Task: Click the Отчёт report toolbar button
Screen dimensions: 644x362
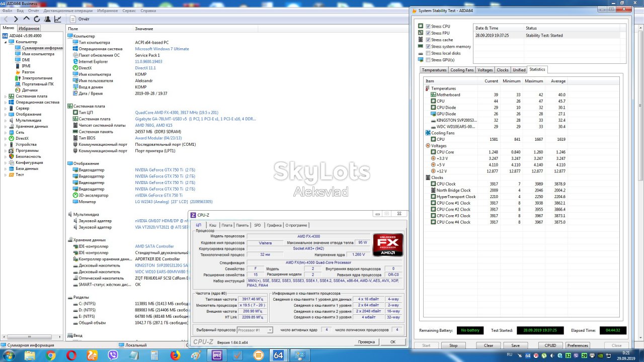Action: [x=79, y=19]
